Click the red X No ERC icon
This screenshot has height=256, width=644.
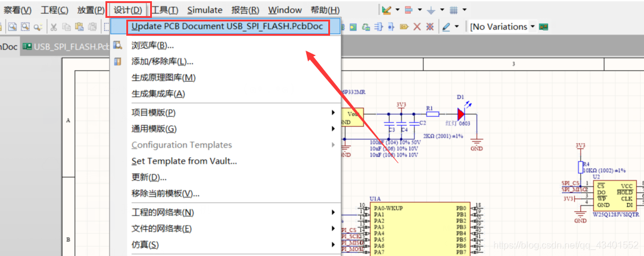(417, 27)
